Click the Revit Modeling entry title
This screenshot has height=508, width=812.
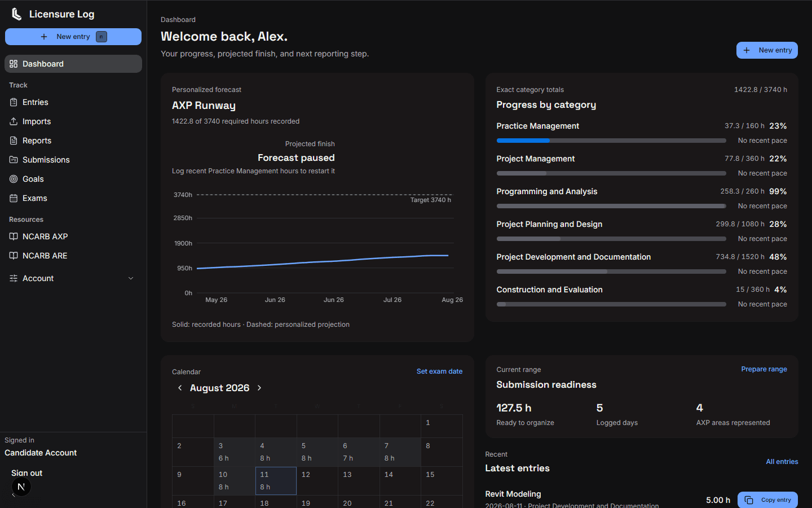coord(513,494)
